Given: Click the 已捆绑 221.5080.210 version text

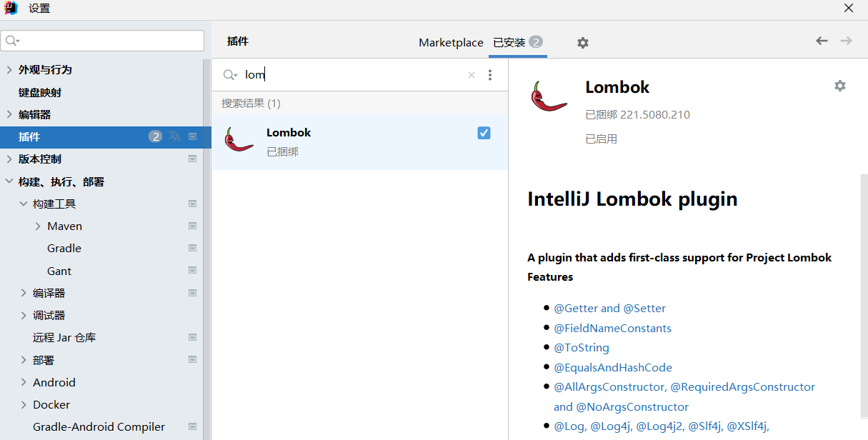Looking at the screenshot, I should 637,114.
